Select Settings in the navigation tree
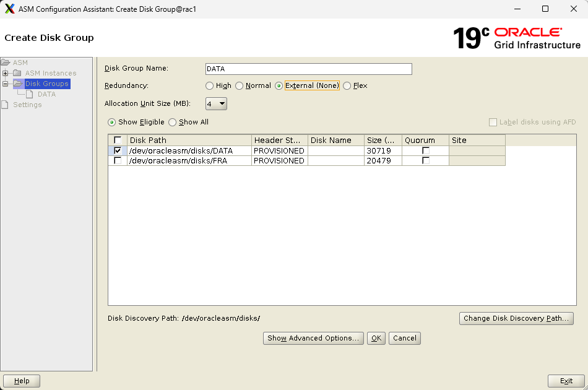Screen dimensions: 588x390 27,105
